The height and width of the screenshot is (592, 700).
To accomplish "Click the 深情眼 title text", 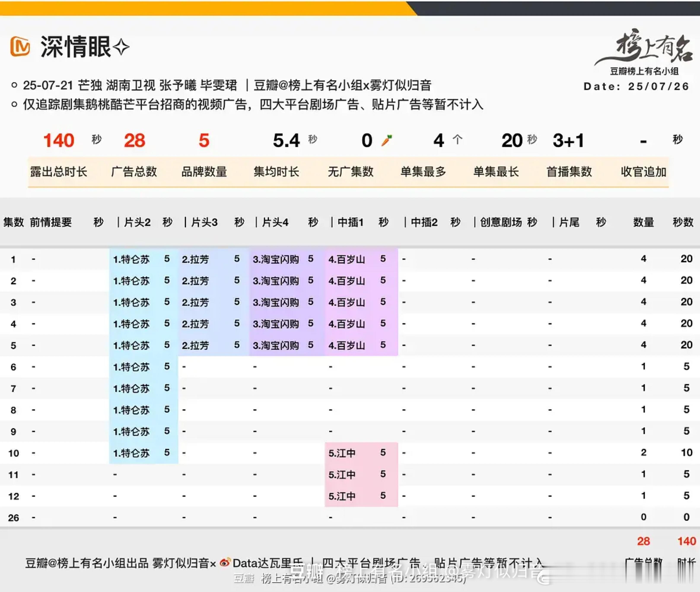I will tap(76, 47).
